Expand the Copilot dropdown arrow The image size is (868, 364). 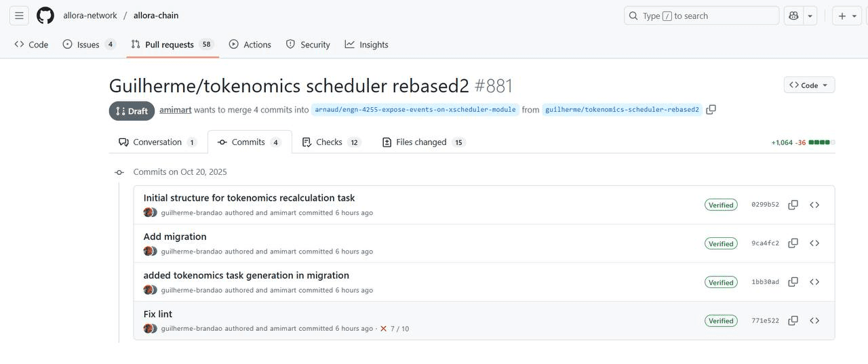pyautogui.click(x=810, y=16)
